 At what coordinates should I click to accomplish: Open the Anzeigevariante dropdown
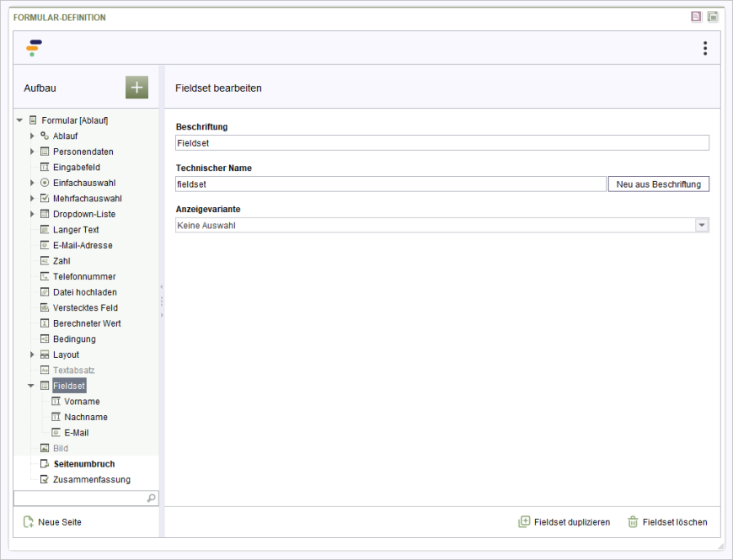[x=701, y=225]
